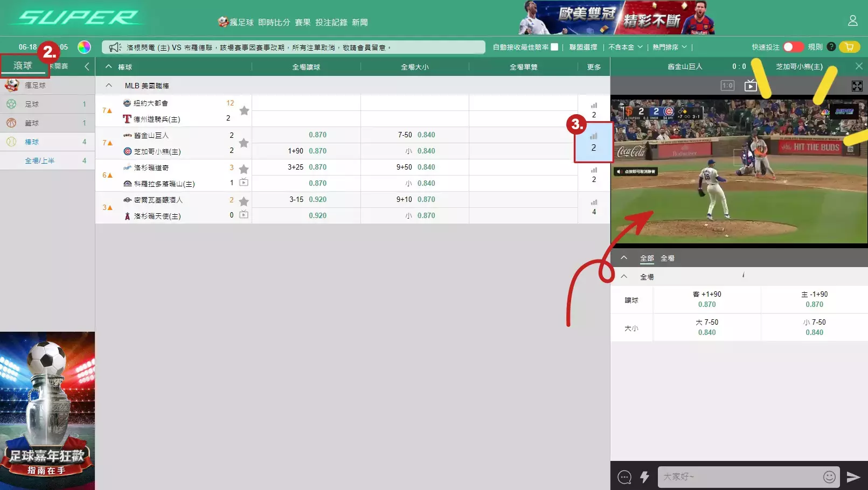Open the 不含本金 dropdown
The image size is (868, 490).
[x=626, y=47]
